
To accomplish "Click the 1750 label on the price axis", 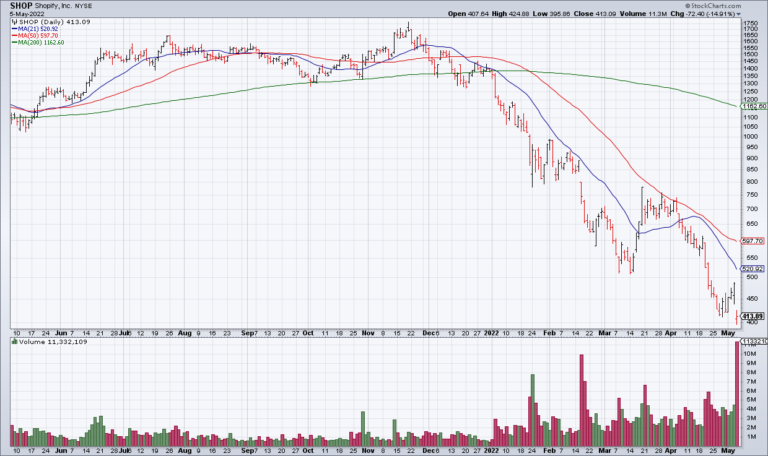I will coord(750,23).
